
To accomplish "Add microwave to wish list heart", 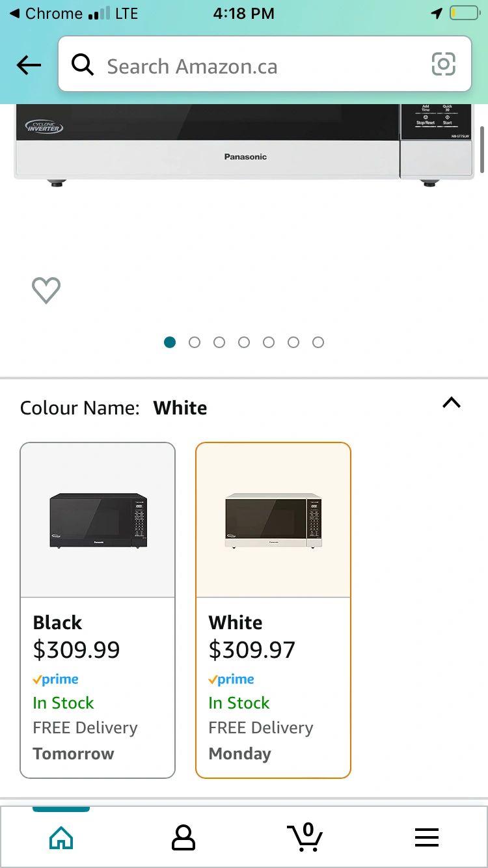I will pyautogui.click(x=46, y=290).
